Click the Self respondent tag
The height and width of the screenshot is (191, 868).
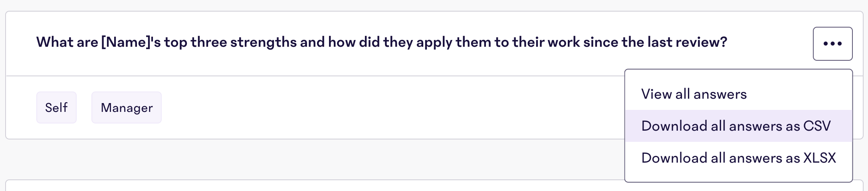coord(56,107)
